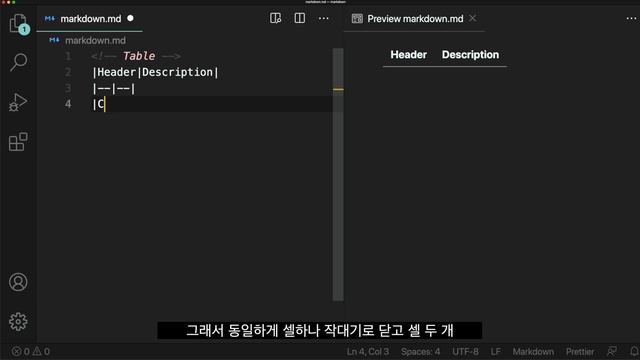Open the Accounts menu
The image size is (640, 360).
[18, 282]
